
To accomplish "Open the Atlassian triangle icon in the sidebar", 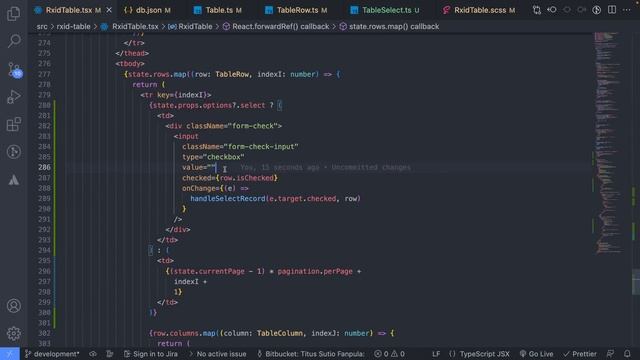I will 13,180.
